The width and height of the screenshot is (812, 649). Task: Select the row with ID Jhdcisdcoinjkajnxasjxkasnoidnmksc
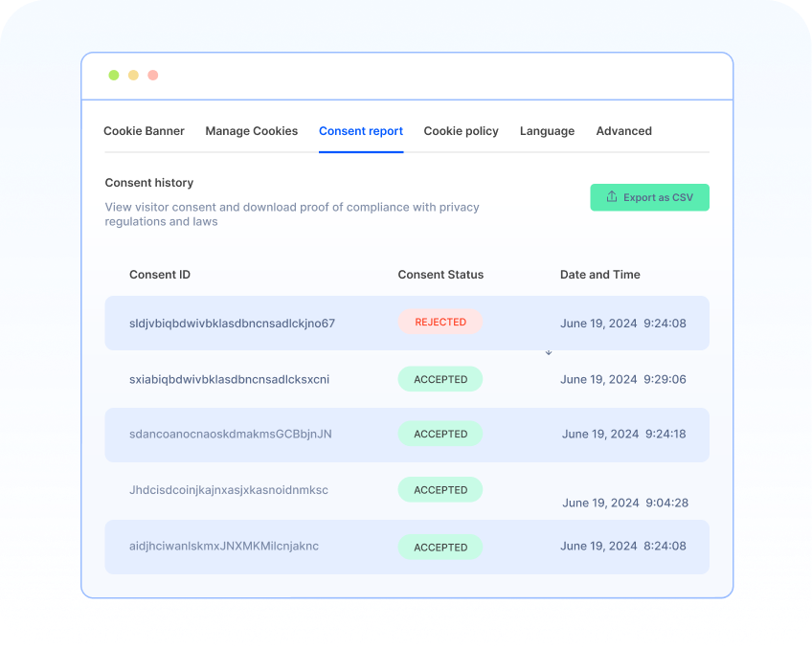click(x=406, y=489)
